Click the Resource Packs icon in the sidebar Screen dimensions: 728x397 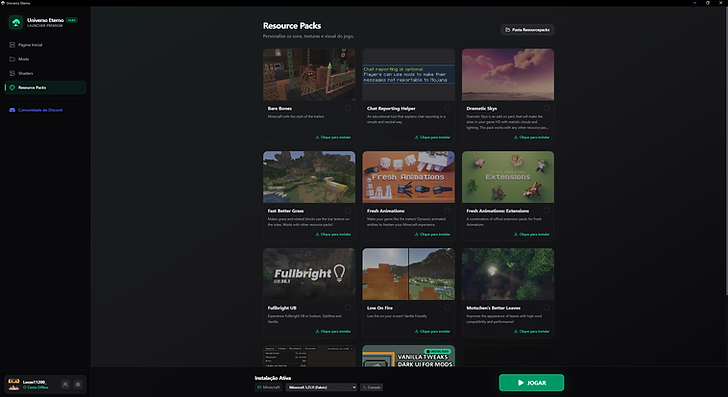12,87
